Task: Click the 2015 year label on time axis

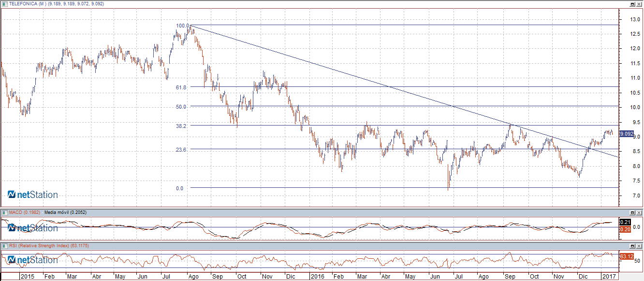Action: tap(28, 277)
